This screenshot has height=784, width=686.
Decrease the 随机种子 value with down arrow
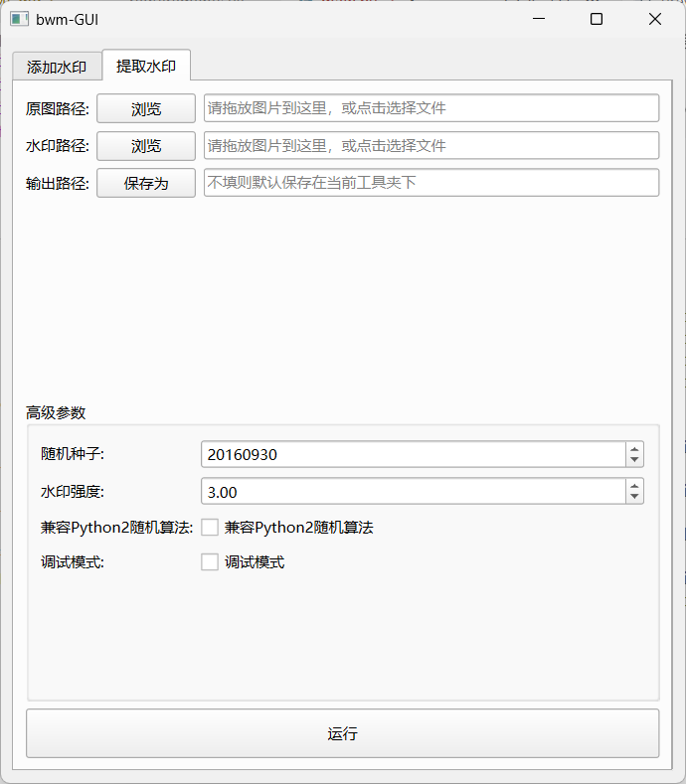click(634, 460)
